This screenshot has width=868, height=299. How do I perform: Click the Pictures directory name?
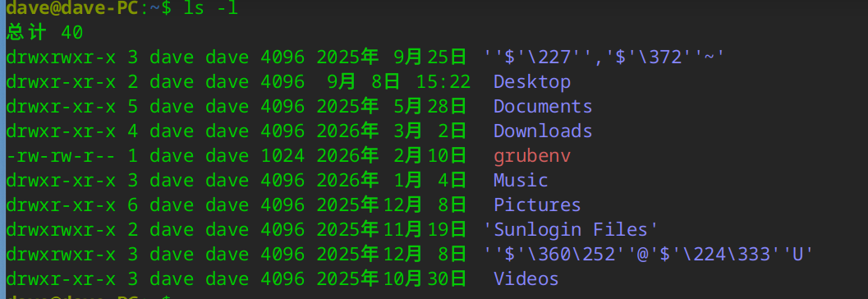[x=538, y=205]
